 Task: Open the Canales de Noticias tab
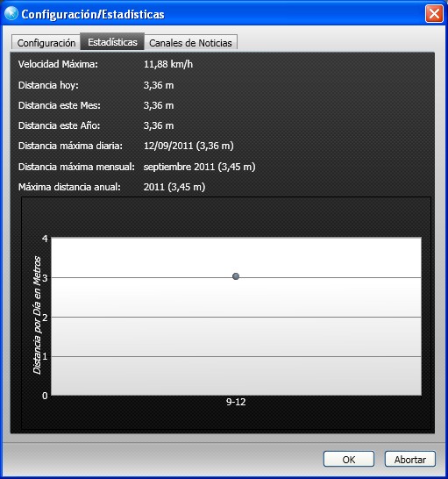190,43
